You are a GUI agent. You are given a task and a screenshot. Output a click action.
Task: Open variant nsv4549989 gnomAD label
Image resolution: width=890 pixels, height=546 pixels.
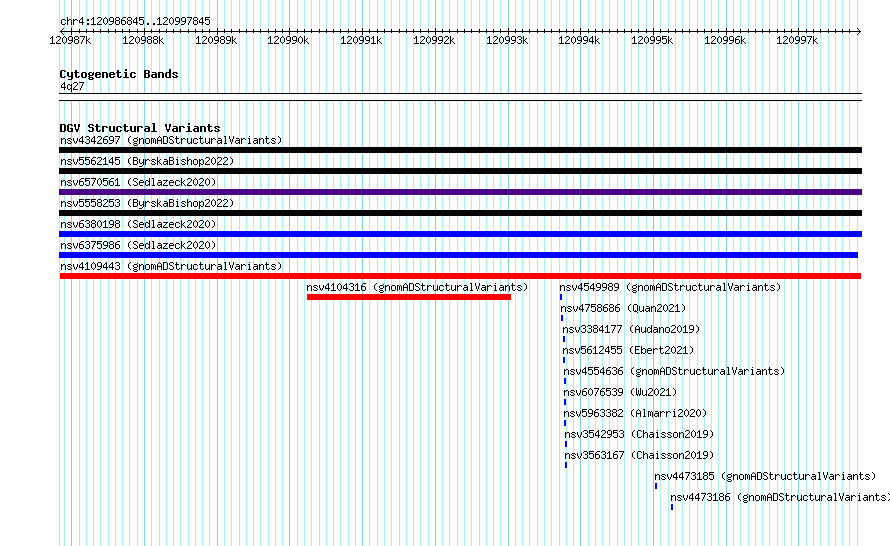670,287
